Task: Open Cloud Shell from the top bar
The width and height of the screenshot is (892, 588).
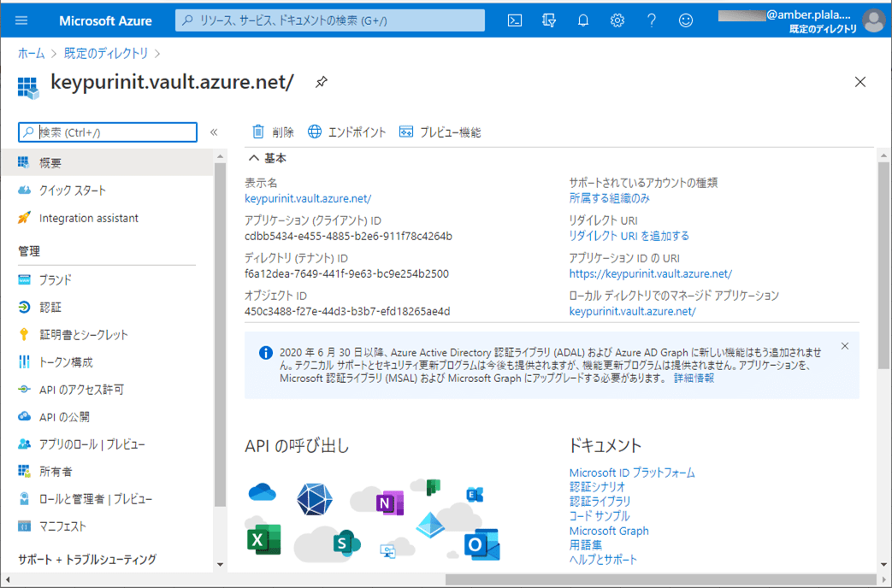Action: (x=514, y=21)
